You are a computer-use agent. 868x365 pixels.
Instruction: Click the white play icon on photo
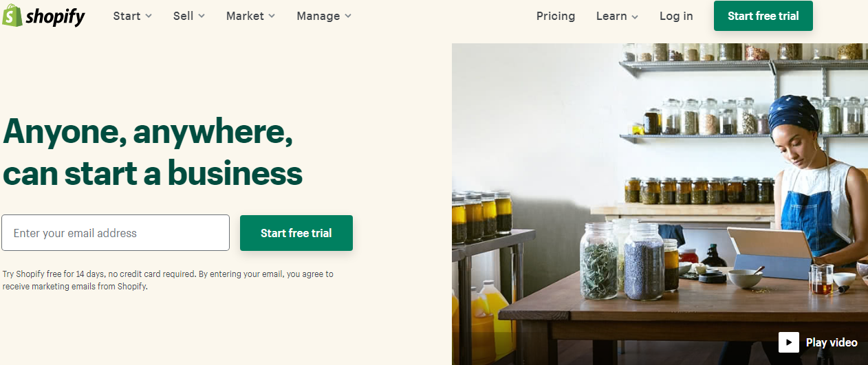pos(789,342)
